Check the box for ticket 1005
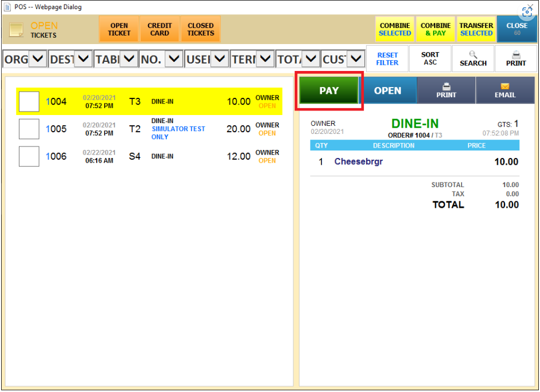The height and width of the screenshot is (392, 540). 29,129
